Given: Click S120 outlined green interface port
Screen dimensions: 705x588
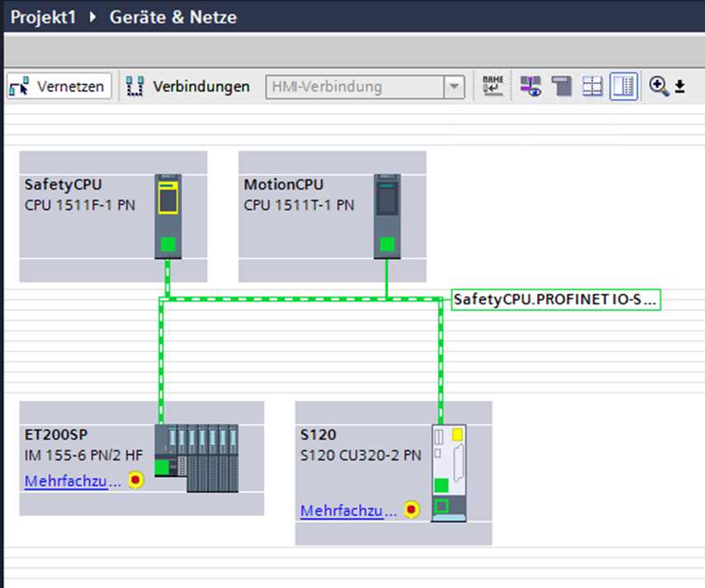Looking at the screenshot, I should coord(441,506).
